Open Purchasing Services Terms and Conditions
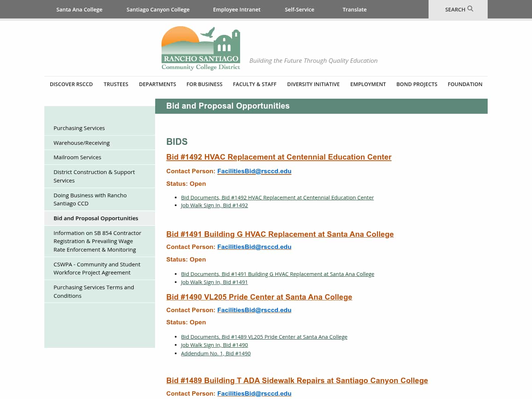 (94, 291)
